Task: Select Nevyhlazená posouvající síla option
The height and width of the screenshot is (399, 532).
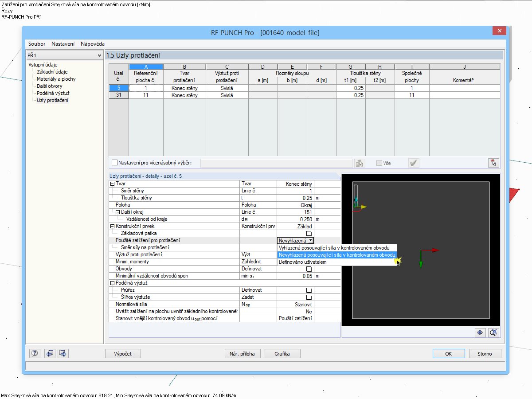Action: tap(337, 255)
